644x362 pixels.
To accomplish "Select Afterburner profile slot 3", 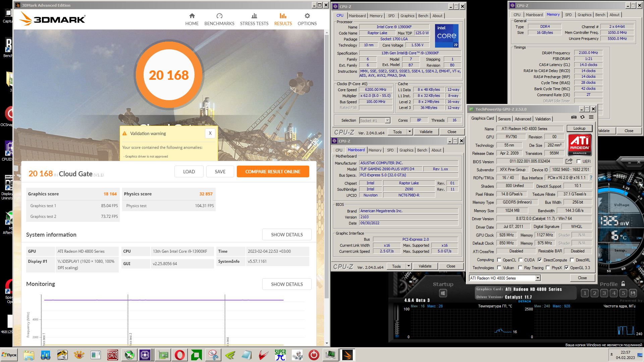I will (x=604, y=293).
